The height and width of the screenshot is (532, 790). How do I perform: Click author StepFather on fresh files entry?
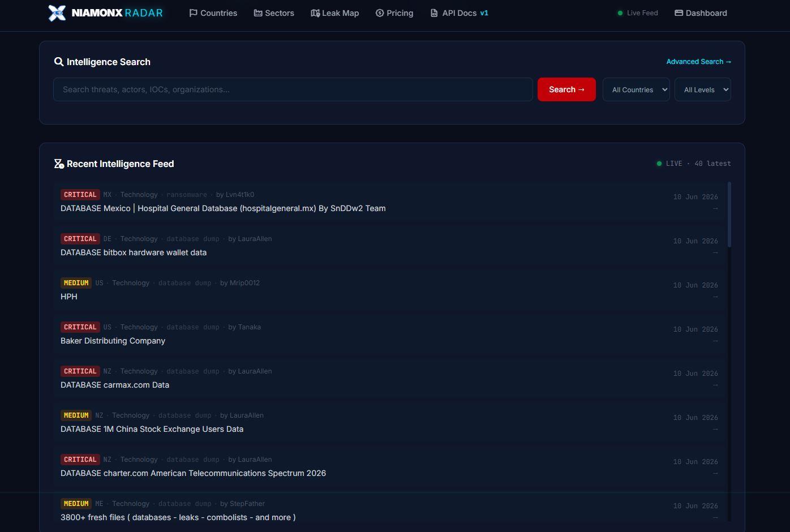click(242, 504)
